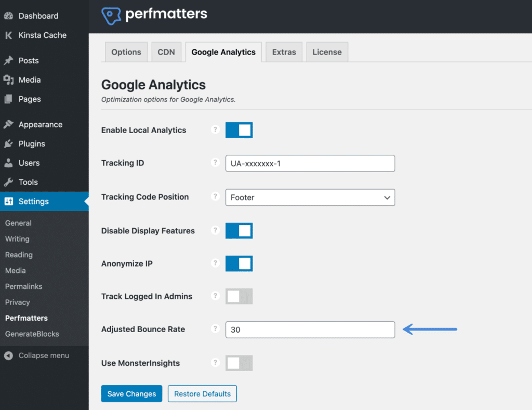
Task: Open help tooltip for Track Logged In Admins
Action: 215,296
